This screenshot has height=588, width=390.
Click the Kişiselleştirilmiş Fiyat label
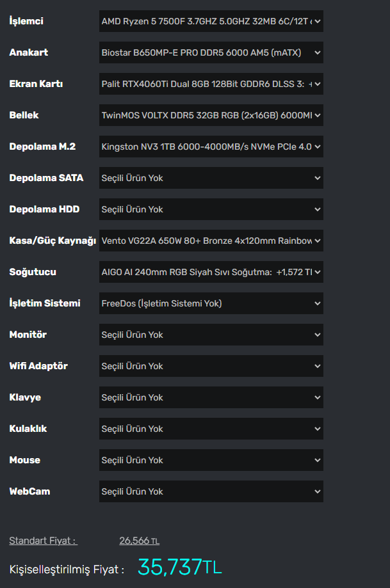tap(67, 569)
